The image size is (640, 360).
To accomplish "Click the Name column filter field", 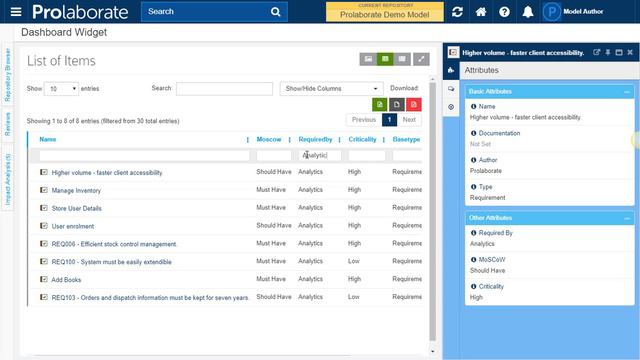I will coord(144,155).
